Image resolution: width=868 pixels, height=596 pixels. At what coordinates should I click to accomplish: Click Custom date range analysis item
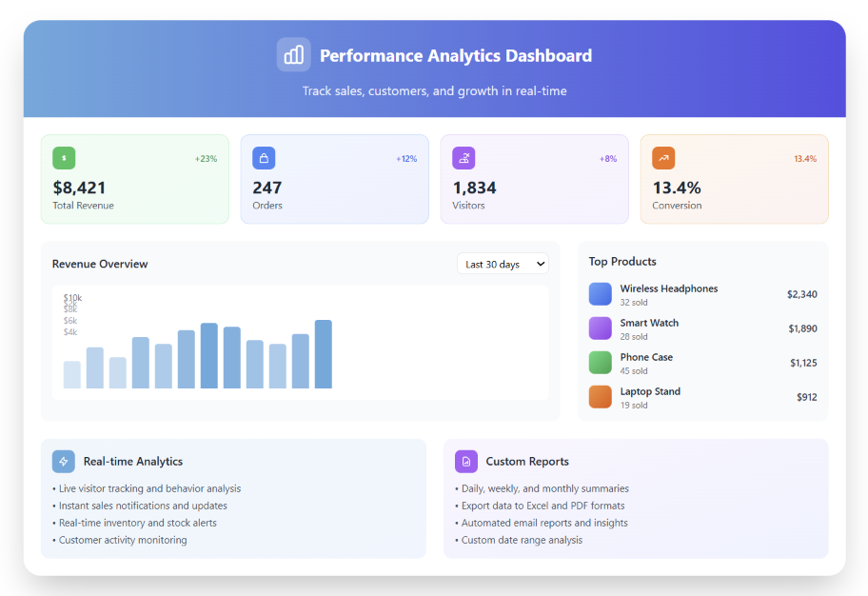[x=519, y=540]
